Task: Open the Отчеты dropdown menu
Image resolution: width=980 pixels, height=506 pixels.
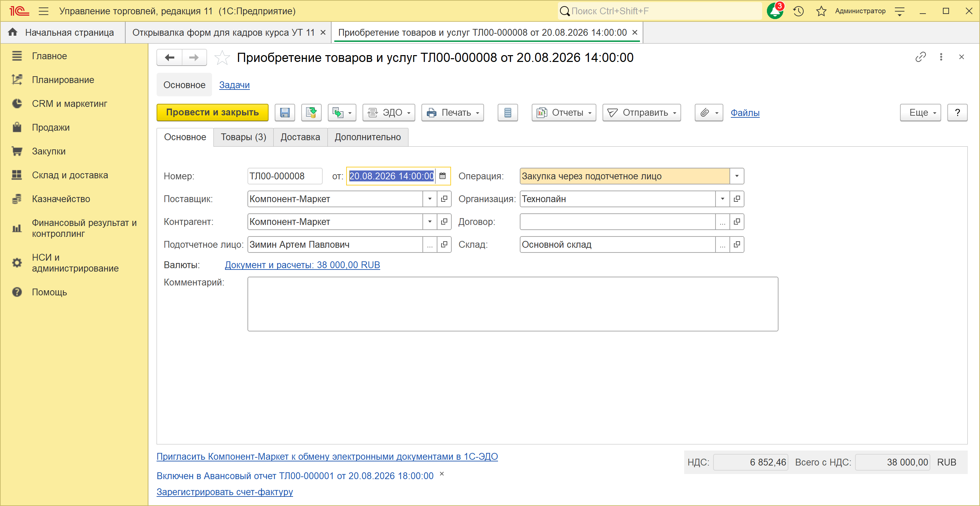Action: [x=564, y=113]
